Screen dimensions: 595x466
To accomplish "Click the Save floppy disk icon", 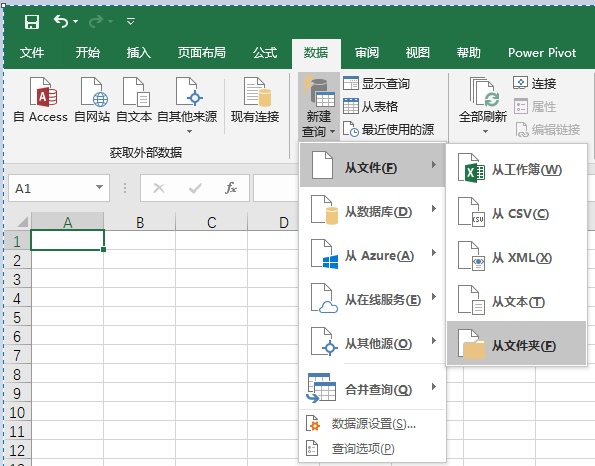I will pyautogui.click(x=32, y=22).
